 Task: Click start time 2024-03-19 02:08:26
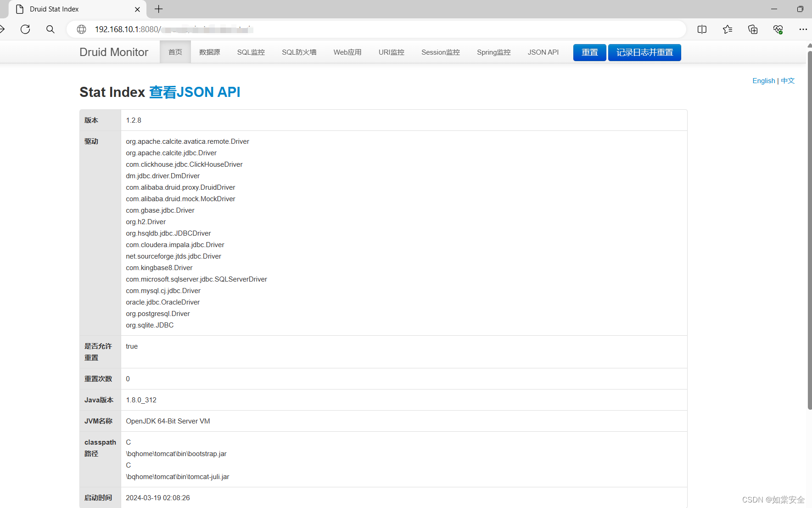click(x=158, y=498)
